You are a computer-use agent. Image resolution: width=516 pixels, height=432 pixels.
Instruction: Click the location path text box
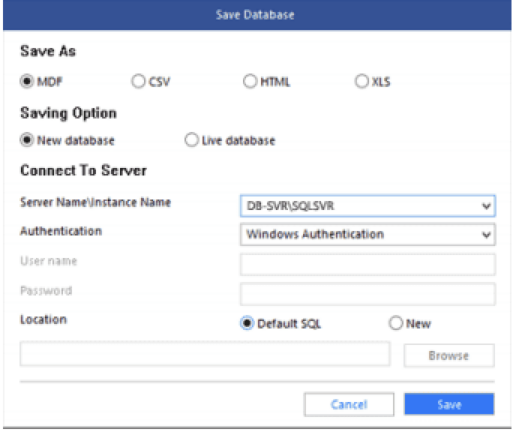pyautogui.click(x=205, y=354)
